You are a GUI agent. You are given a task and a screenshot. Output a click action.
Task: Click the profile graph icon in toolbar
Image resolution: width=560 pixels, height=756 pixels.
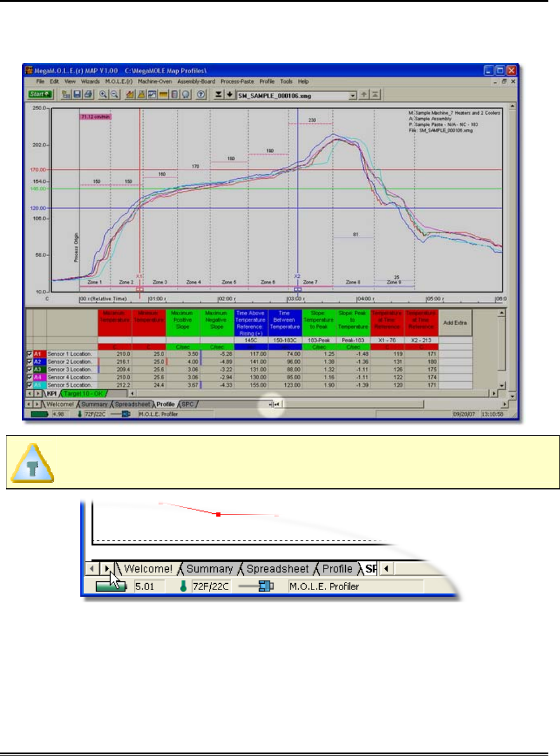click(152, 94)
